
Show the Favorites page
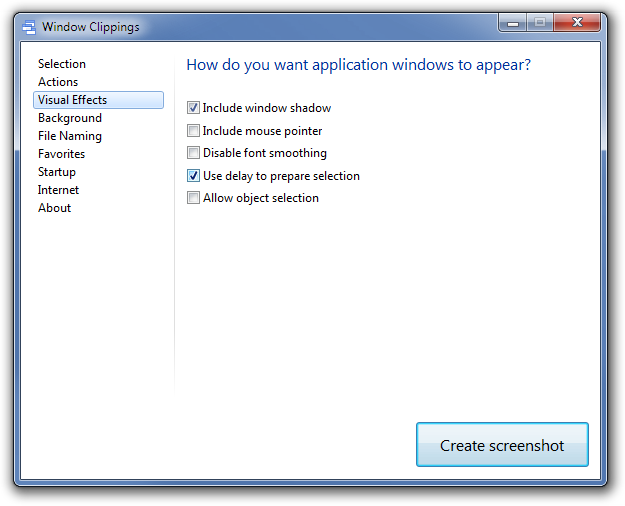(x=62, y=154)
